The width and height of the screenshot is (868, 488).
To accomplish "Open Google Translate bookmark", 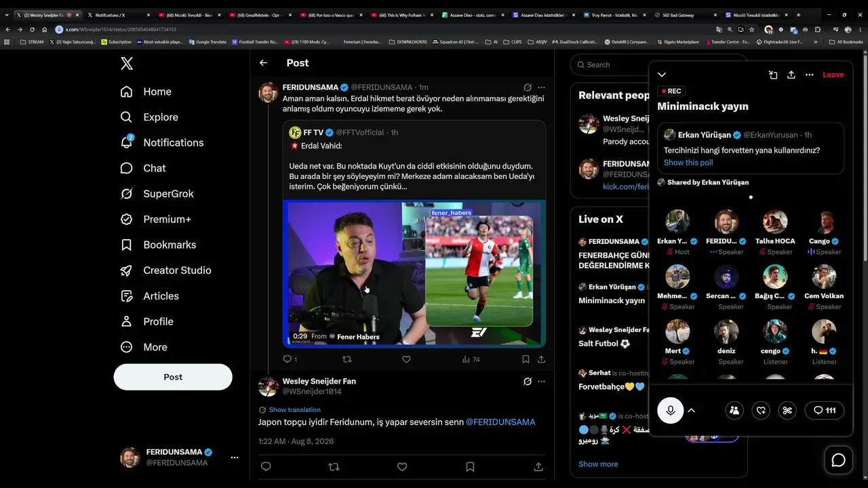I will point(208,42).
